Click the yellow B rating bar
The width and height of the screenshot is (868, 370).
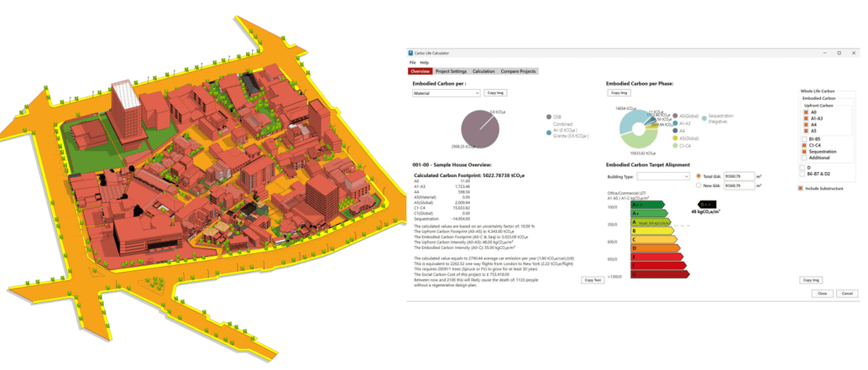(653, 232)
